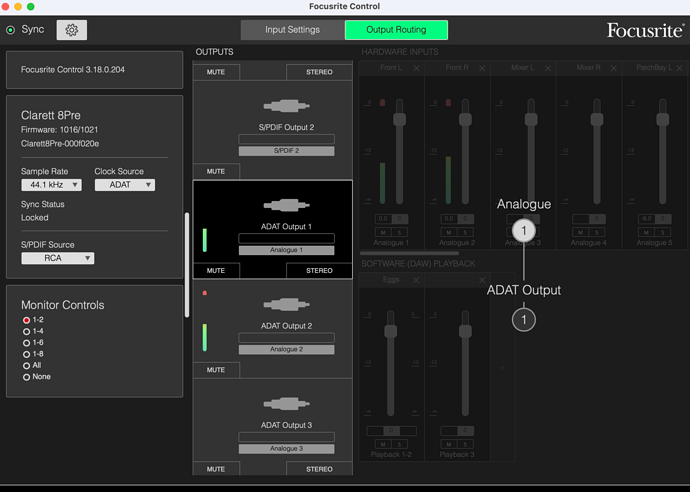The height and width of the screenshot is (492, 690).
Task: Click the S/PDIF Output 2 connector icon
Action: tap(286, 106)
